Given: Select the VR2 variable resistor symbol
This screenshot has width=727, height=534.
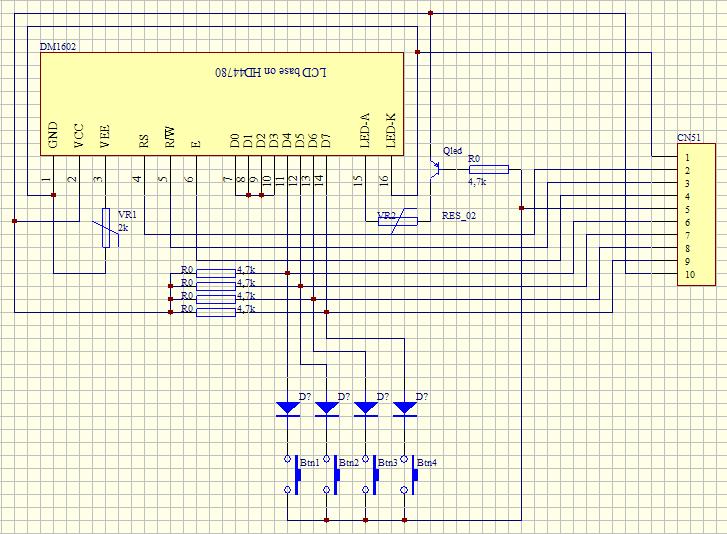Looking at the screenshot, I should 398,221.
